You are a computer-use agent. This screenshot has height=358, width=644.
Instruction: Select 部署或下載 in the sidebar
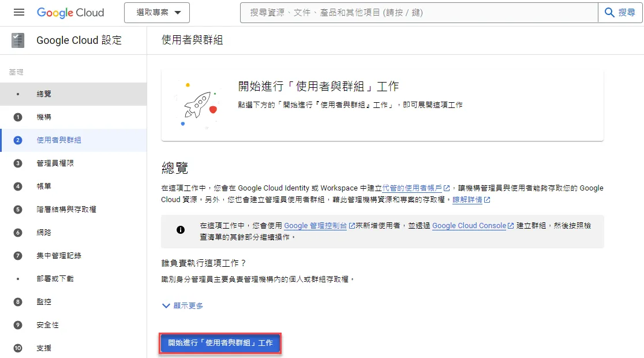point(73,279)
